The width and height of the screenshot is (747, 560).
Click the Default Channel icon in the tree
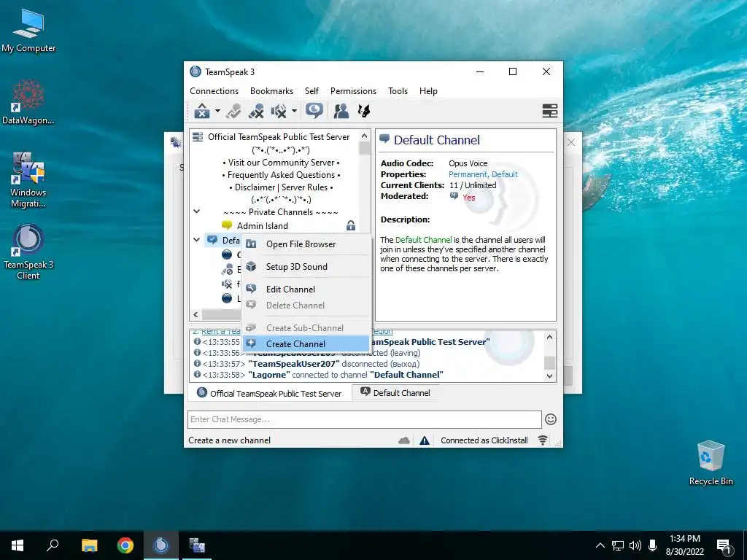pos(212,240)
